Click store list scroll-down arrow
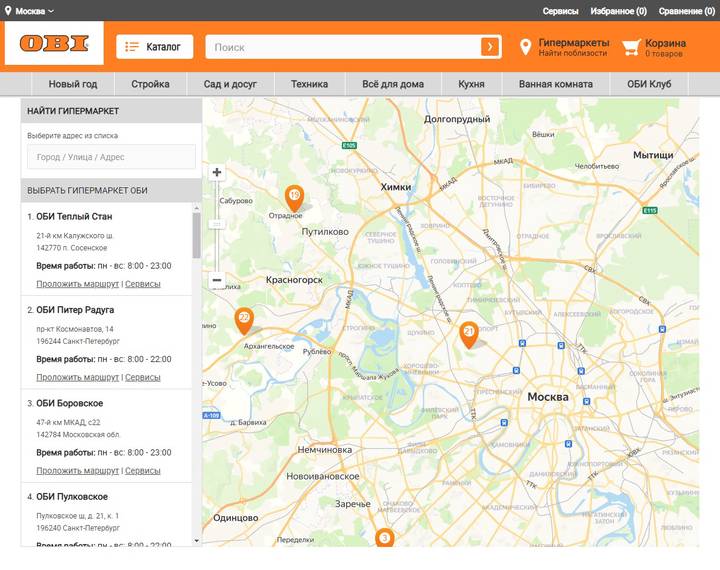This screenshot has height=570, width=720. (197, 541)
